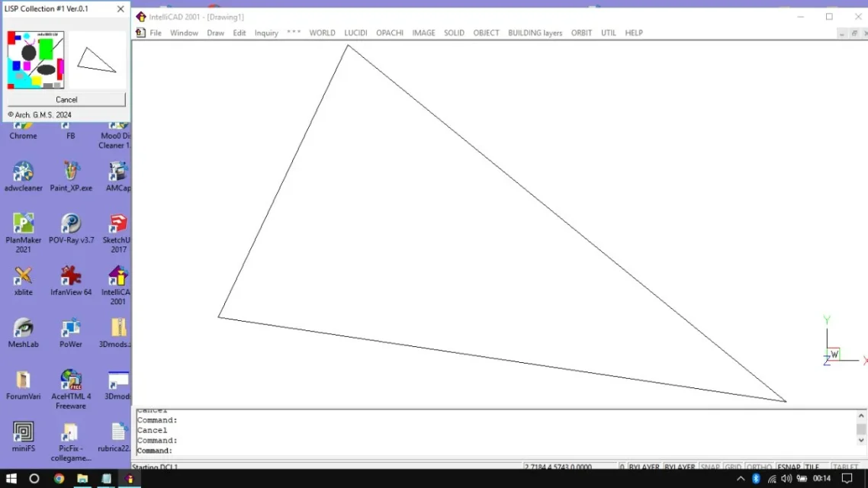Viewport: 868px width, 488px height.
Task: Open the OPACHI menu
Action: 390,33
